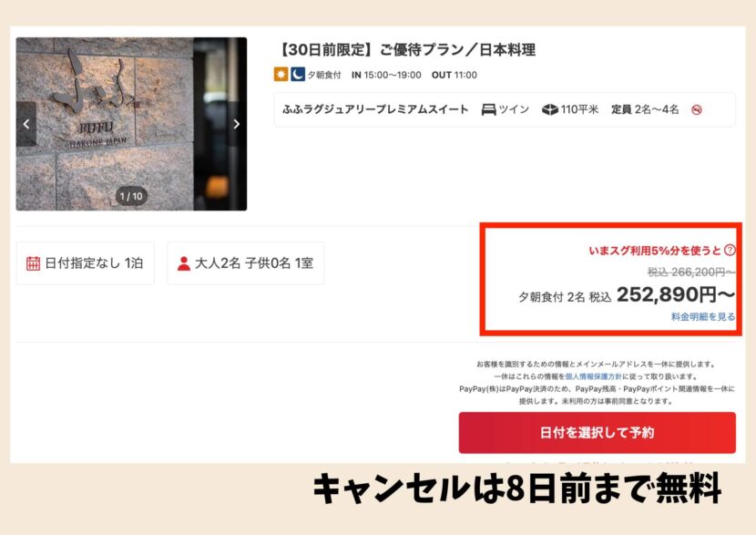The image size is (756, 535).
Task: Click the 1 / 10 photo counter
Action: click(131, 196)
